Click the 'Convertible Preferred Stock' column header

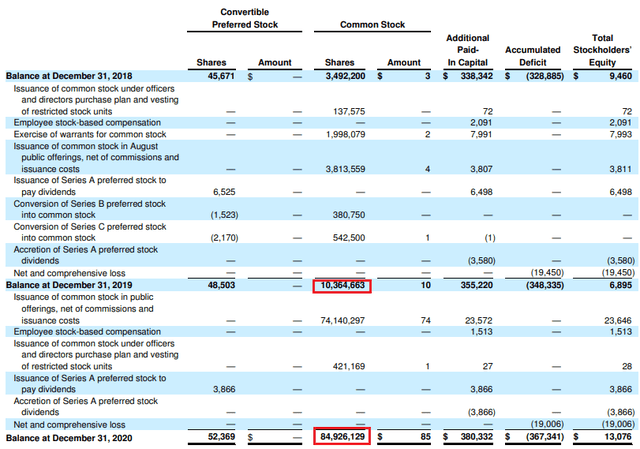tap(244, 18)
